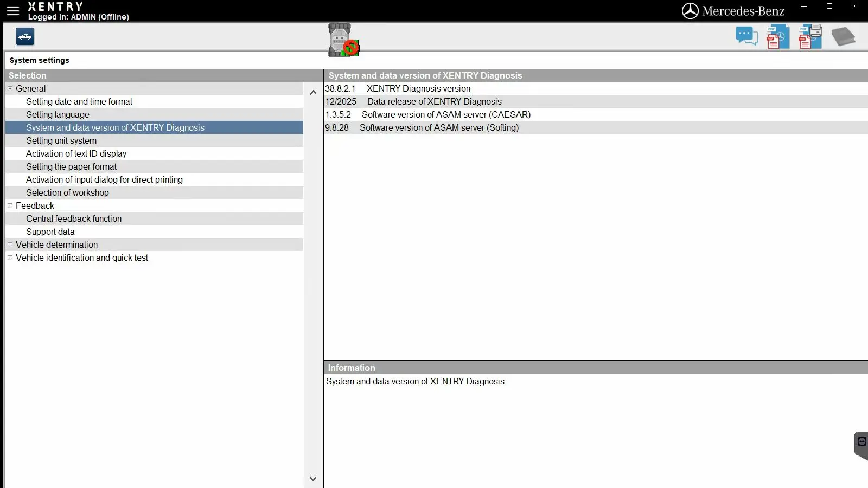868x488 pixels.
Task: Click the CAESAR version value 1.3.5.2
Action: click(338, 115)
